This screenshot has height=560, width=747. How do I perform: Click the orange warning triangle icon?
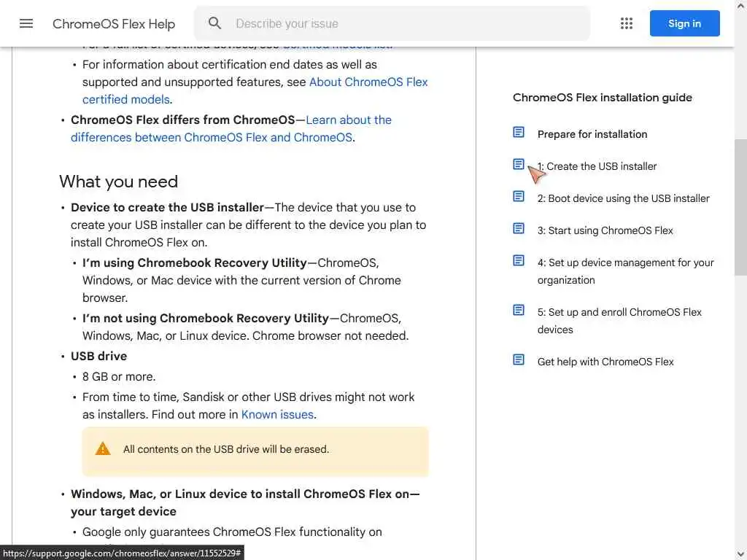tap(102, 448)
